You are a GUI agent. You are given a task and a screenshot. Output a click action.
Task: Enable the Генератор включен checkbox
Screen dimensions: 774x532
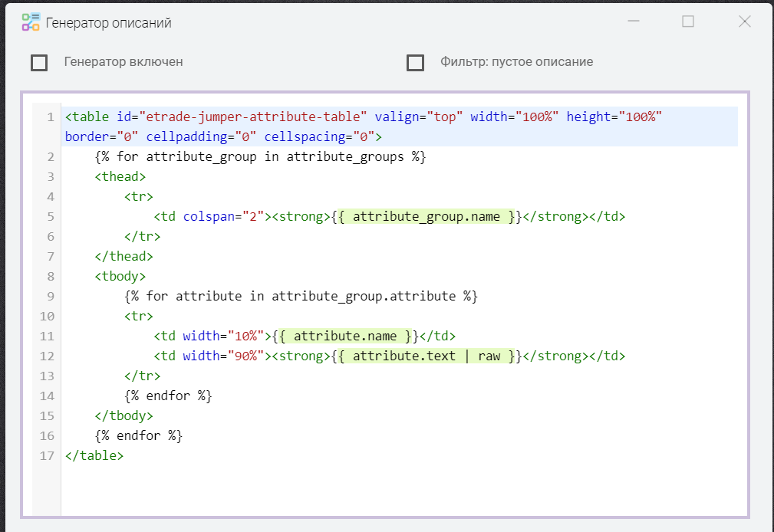[x=39, y=63]
